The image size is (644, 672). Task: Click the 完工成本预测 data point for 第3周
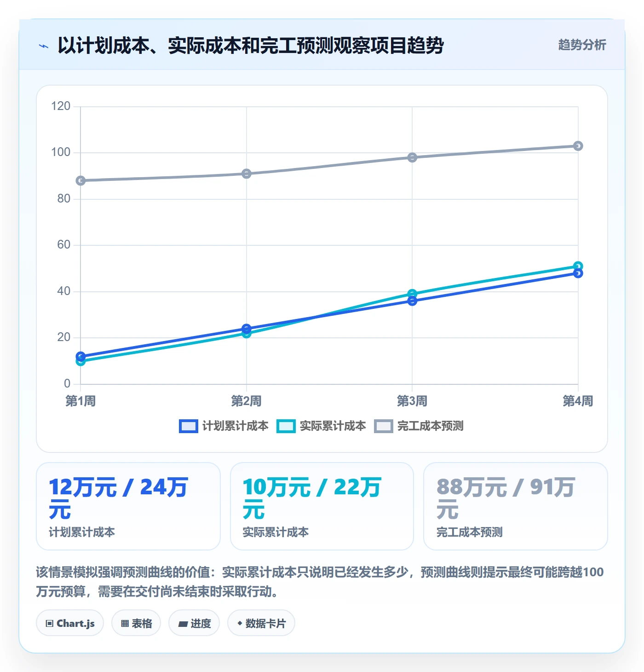click(412, 157)
